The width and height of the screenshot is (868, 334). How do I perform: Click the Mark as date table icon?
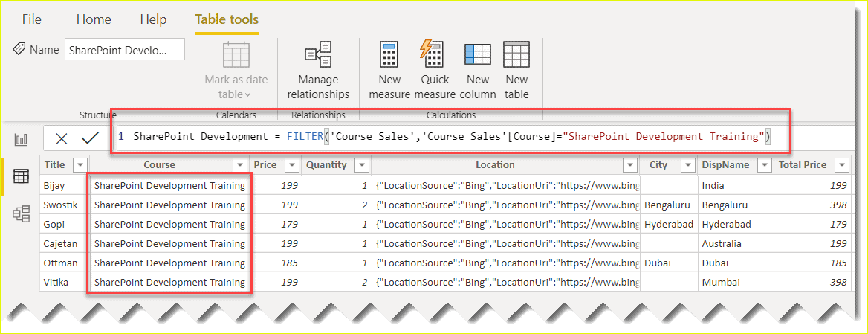point(236,55)
